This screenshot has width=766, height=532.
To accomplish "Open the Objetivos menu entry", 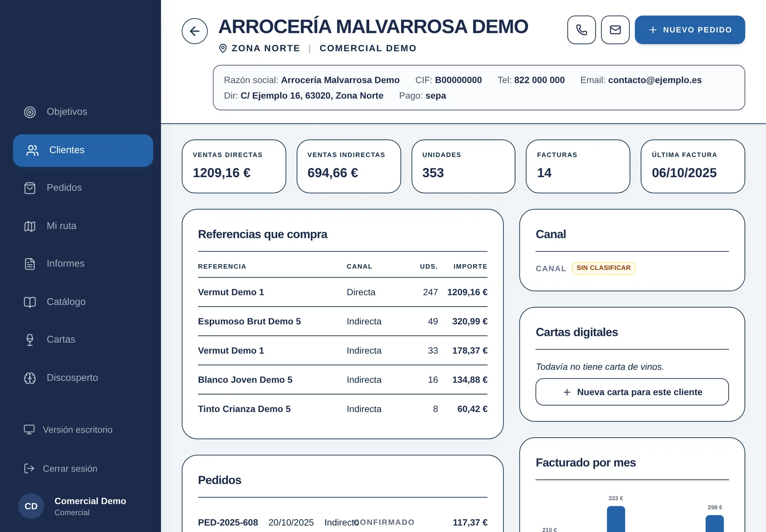I will tap(83, 112).
